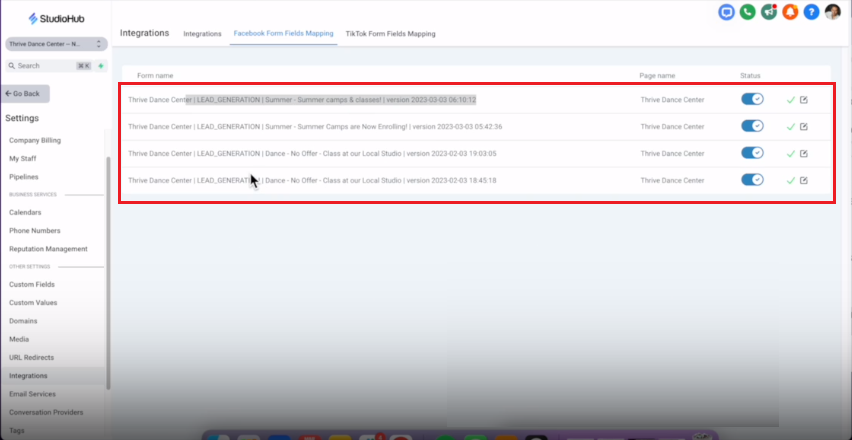Open the megaphone announcements icon
Image resolution: width=852 pixels, height=440 pixels.
[x=769, y=12]
